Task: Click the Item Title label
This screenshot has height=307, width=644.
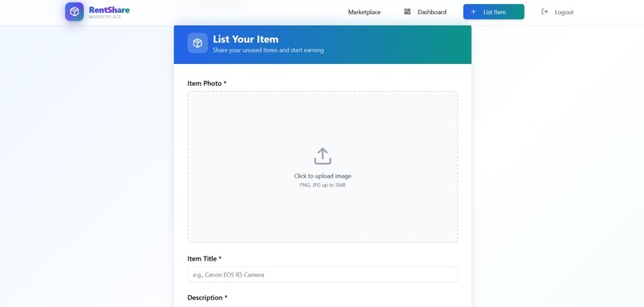Action: click(x=205, y=259)
